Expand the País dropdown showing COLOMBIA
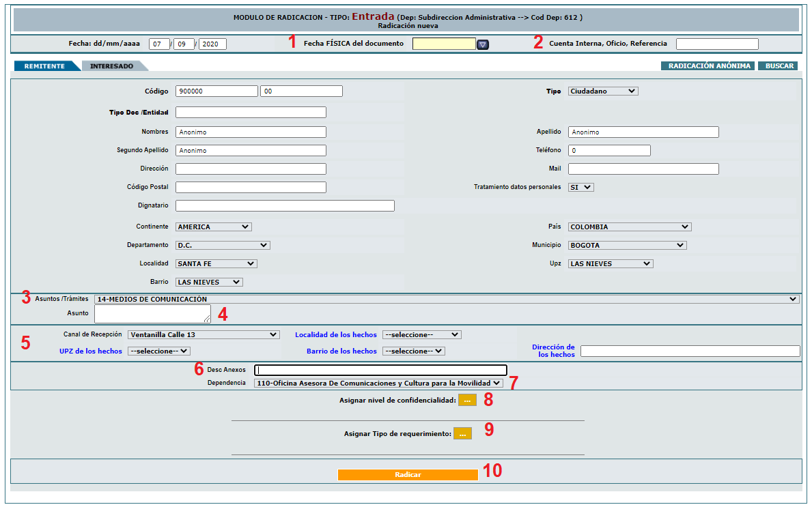Image resolution: width=812 pixels, height=507 pixels. click(x=629, y=227)
